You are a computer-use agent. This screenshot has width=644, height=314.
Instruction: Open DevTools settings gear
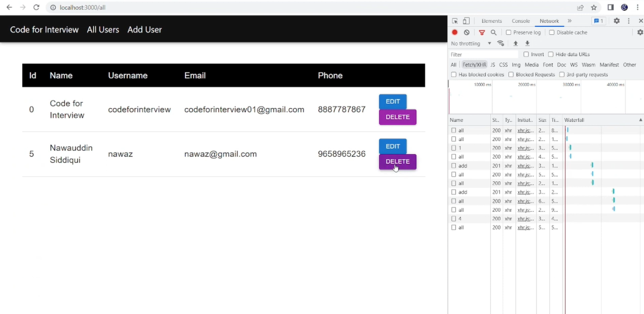coord(617,21)
